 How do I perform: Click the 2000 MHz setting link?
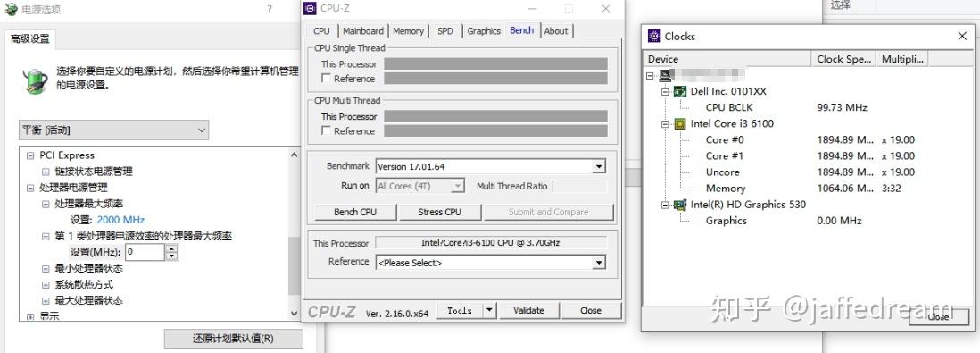tap(120, 220)
